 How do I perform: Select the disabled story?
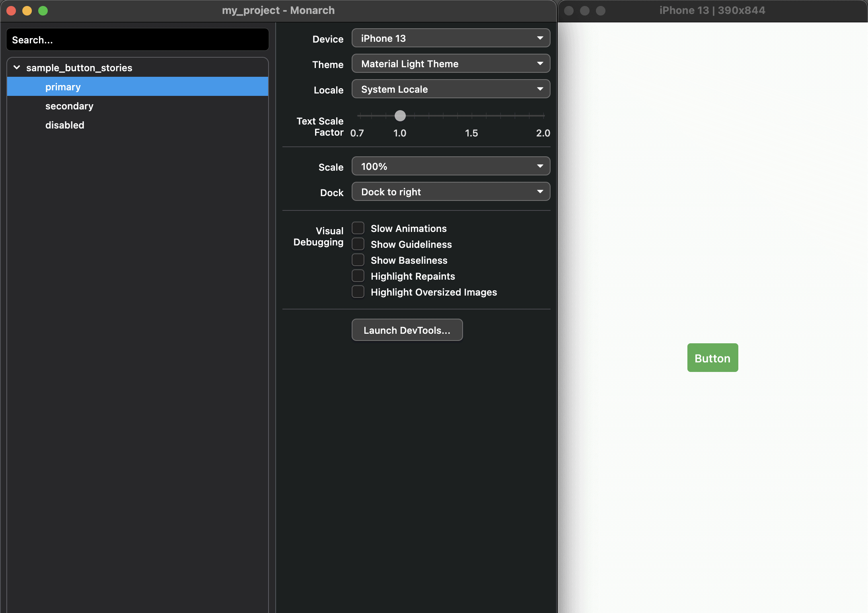(x=64, y=125)
